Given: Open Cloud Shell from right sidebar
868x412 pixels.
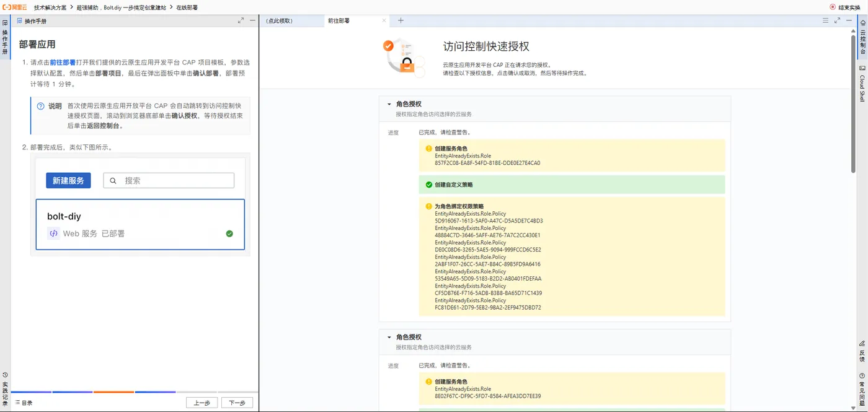Looking at the screenshot, I should coord(862,84).
